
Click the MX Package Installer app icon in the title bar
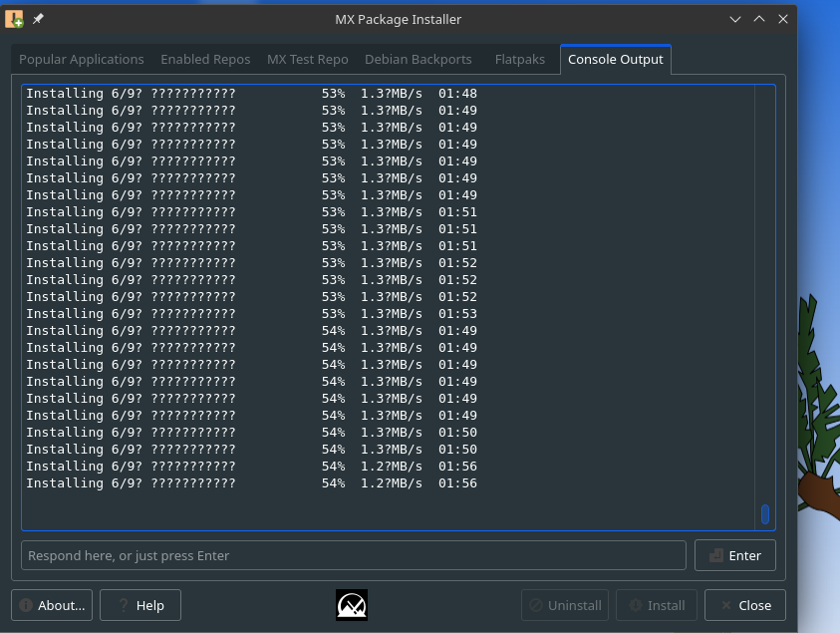tap(14, 19)
